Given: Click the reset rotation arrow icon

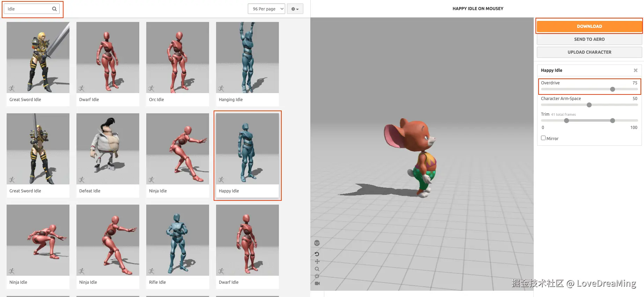Looking at the screenshot, I should [x=317, y=254].
